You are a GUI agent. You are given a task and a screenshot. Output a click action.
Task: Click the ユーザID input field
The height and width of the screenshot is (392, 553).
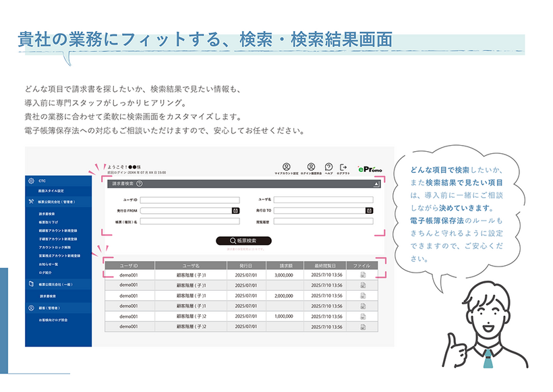[190, 199]
